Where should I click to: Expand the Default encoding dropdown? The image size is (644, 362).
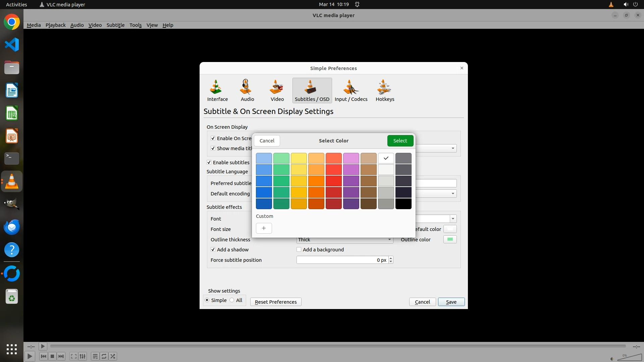tap(453, 194)
